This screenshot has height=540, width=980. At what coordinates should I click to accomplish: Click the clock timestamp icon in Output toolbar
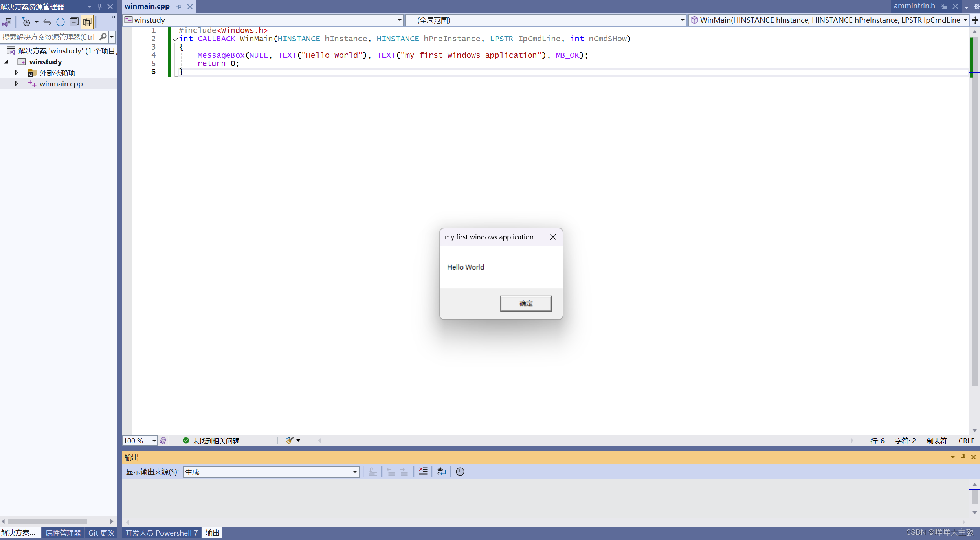tap(460, 472)
